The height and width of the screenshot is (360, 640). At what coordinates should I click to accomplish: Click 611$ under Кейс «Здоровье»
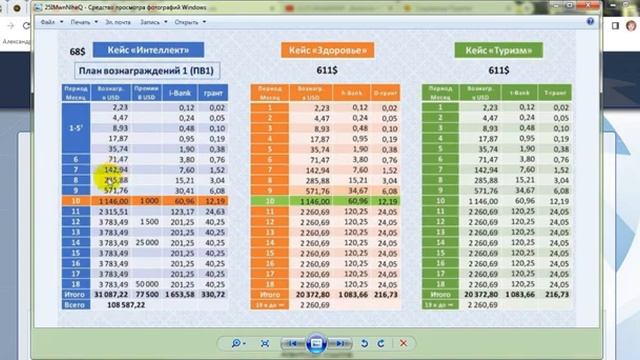(x=327, y=70)
